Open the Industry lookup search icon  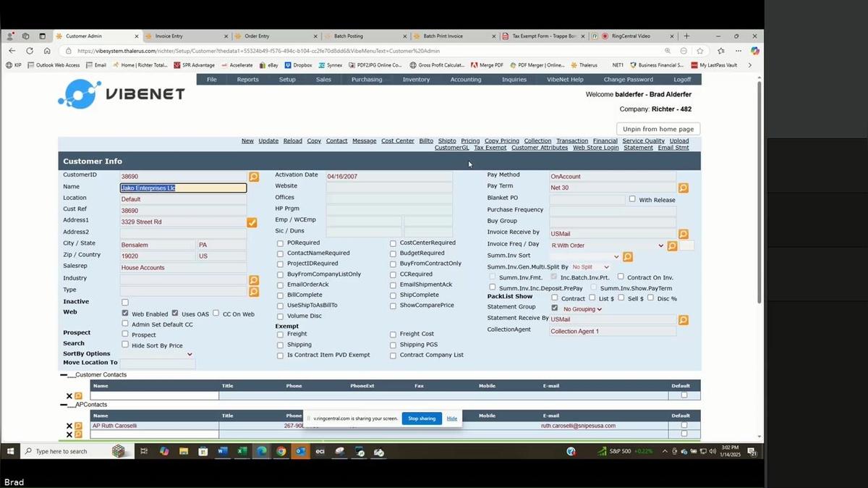pyautogui.click(x=254, y=280)
